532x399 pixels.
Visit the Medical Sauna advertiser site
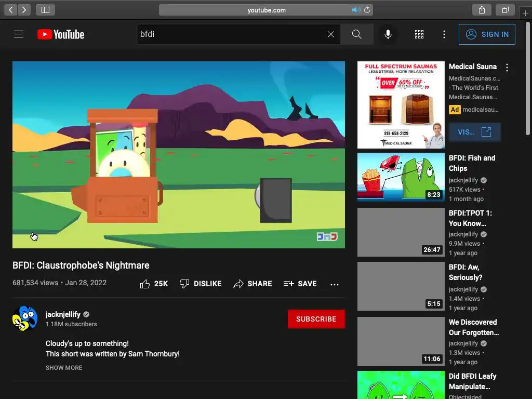(475, 132)
